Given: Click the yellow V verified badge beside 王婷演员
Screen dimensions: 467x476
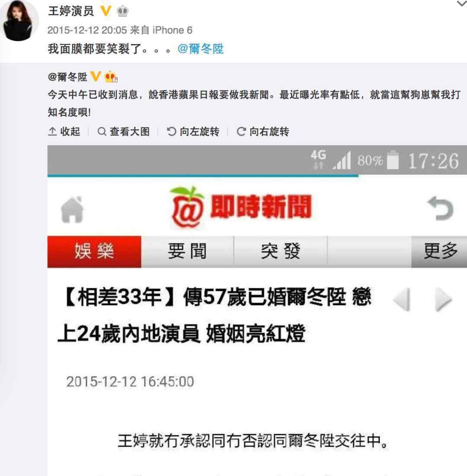Looking at the screenshot, I should pos(106,11).
